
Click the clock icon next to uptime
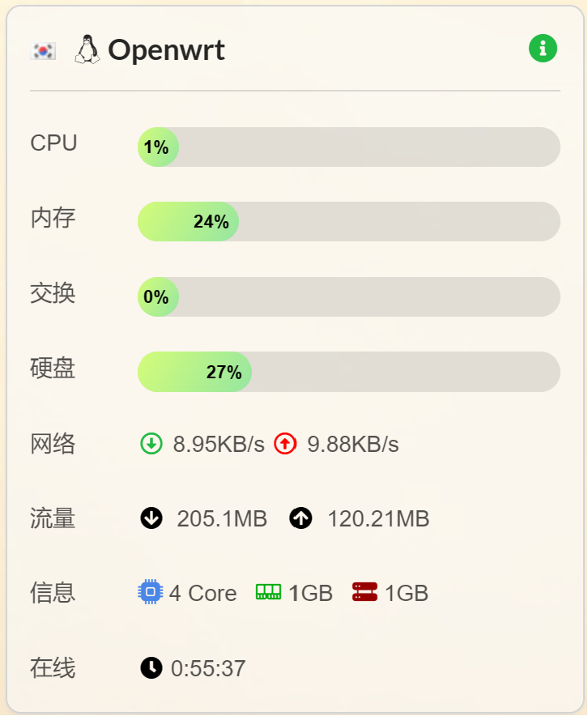click(151, 668)
